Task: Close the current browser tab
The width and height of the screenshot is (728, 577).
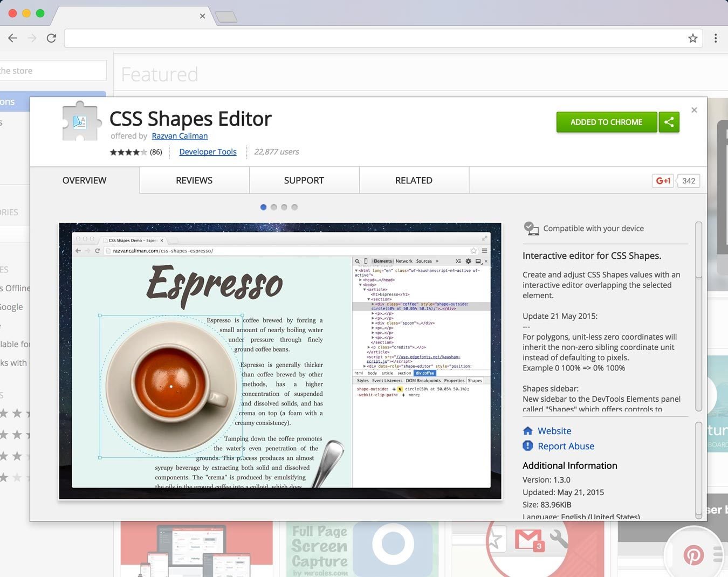Action: [x=202, y=16]
